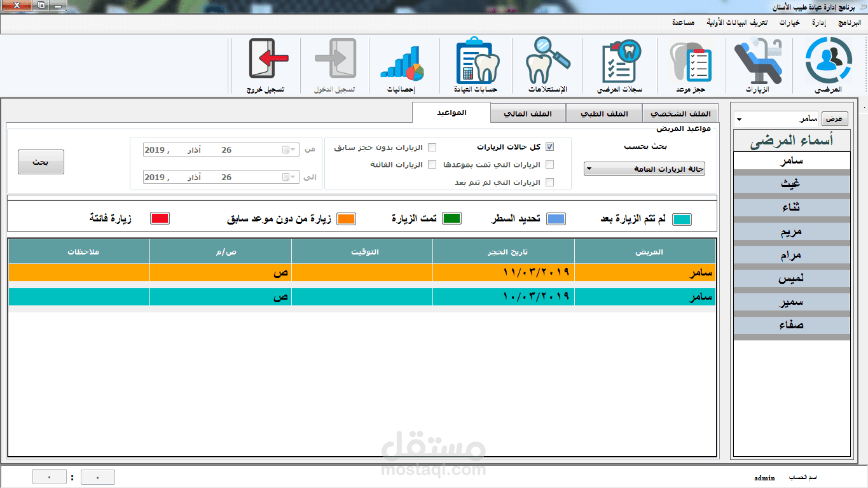This screenshot has width=868, height=488.
Task: Switch to the الملف الشخصي tab
Action: pos(680,114)
